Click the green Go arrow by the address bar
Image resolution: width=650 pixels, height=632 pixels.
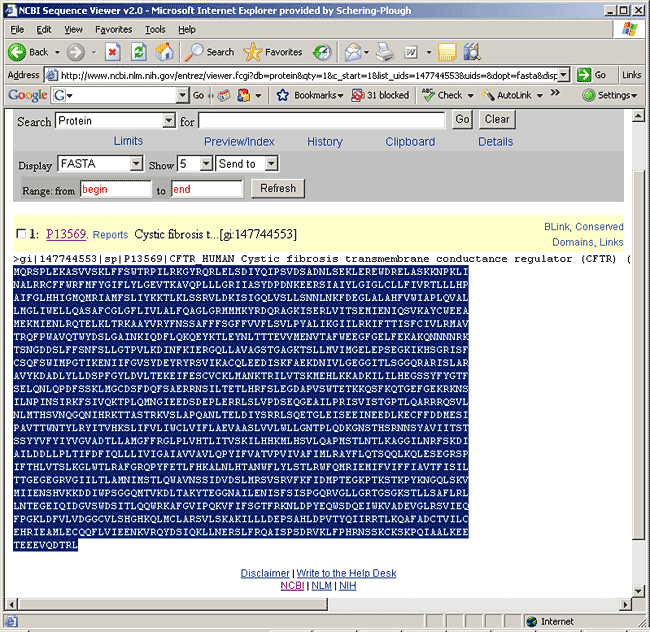pos(584,75)
